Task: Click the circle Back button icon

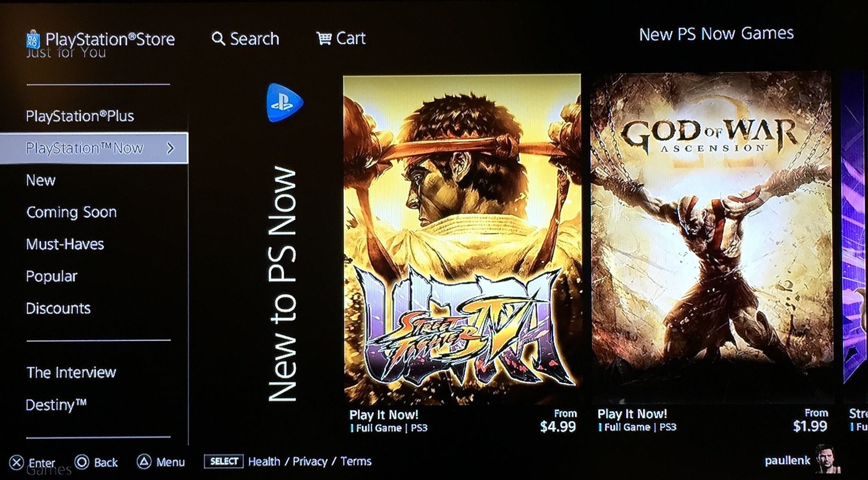Action: tap(82, 462)
